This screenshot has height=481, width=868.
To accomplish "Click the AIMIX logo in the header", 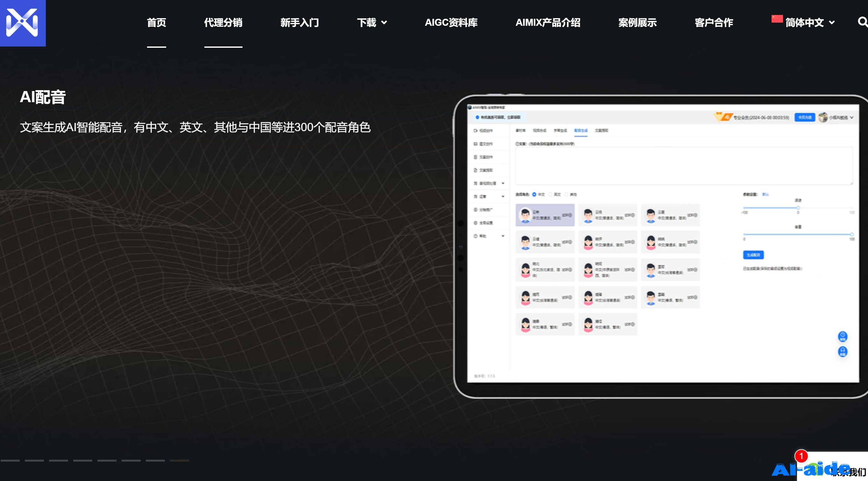I will click(23, 23).
